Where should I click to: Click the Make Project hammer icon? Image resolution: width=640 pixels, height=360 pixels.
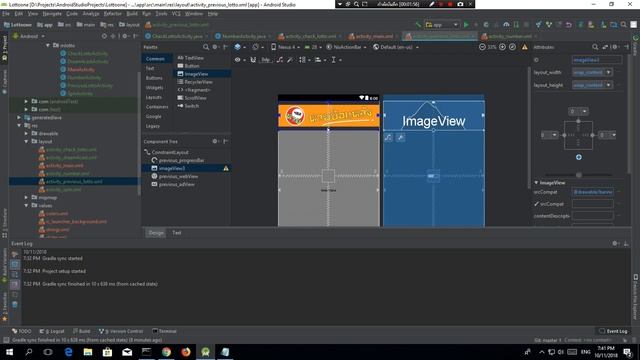418,24
